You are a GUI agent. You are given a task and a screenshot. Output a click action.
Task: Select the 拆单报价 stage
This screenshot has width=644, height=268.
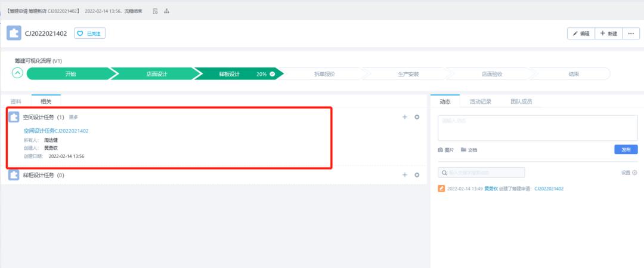324,75
